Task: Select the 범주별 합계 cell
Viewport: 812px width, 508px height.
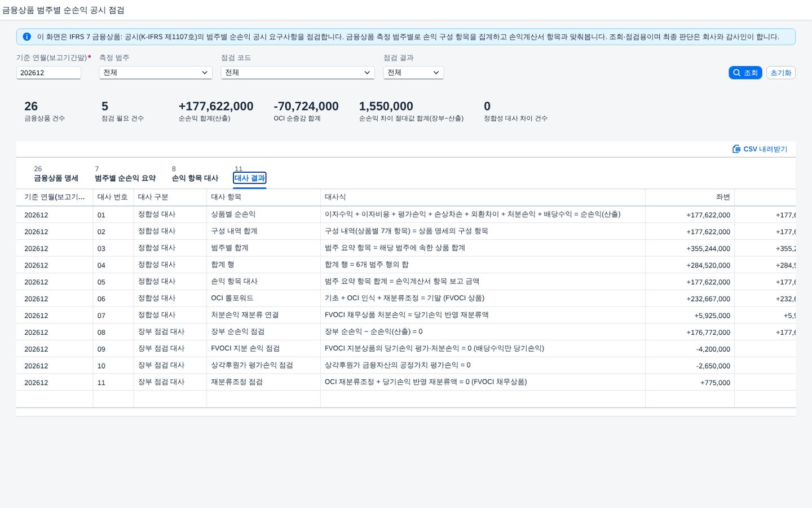Action: [x=263, y=248]
